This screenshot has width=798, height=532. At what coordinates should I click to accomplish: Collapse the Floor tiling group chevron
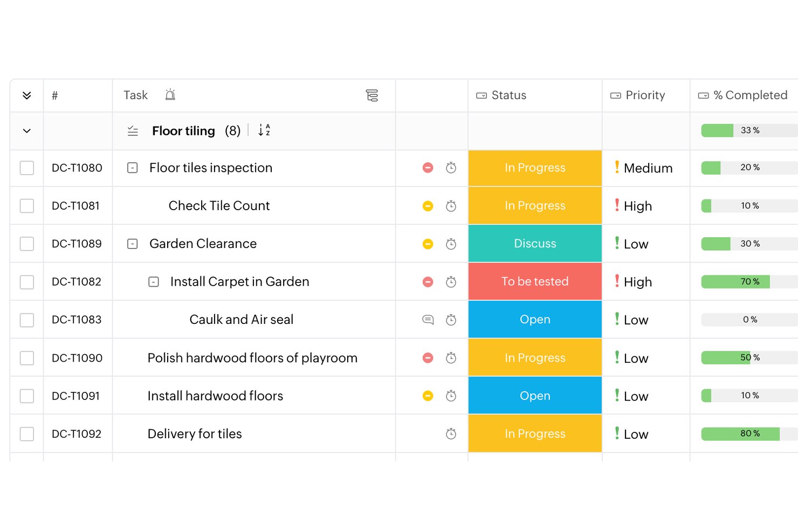point(27,131)
